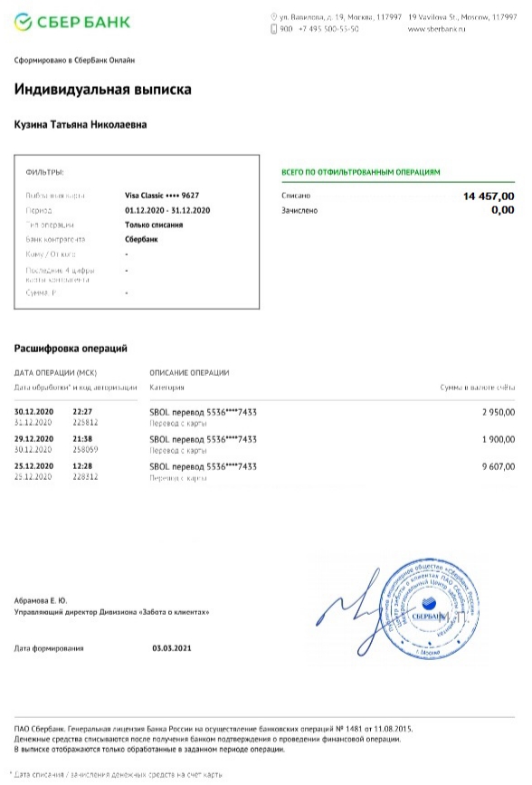Click the Только списания filter value
The width and height of the screenshot is (532, 785).
(154, 225)
